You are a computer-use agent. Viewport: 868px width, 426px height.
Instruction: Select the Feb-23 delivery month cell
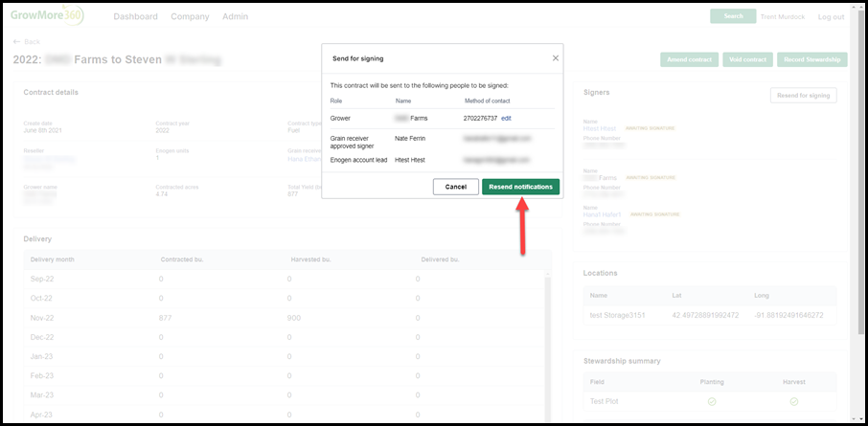(42, 375)
